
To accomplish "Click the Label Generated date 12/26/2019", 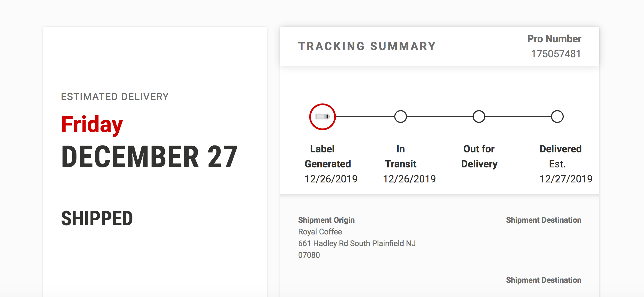I will pos(331,179).
